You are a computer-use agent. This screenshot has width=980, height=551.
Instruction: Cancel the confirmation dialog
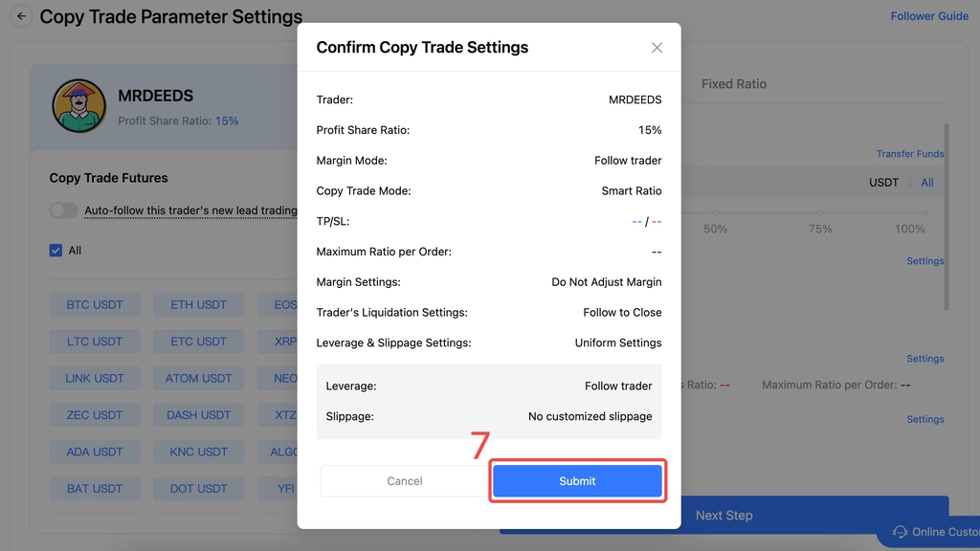(405, 481)
